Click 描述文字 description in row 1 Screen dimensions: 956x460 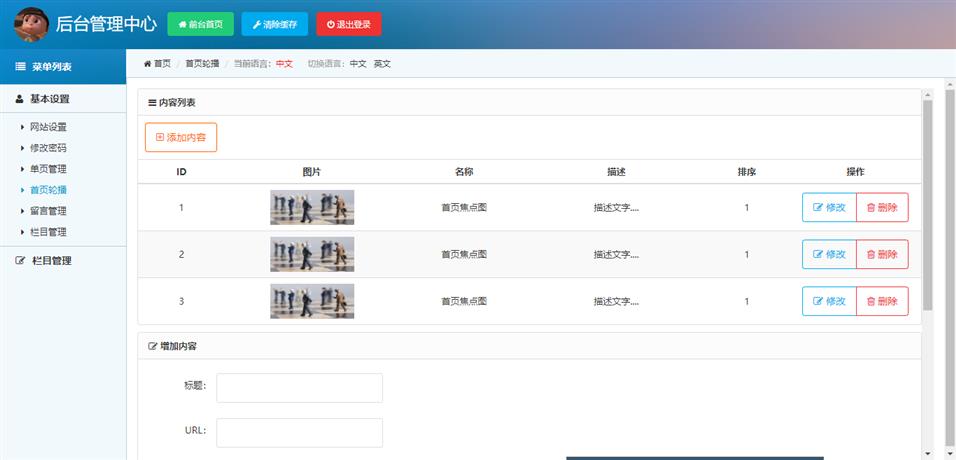[616, 207]
